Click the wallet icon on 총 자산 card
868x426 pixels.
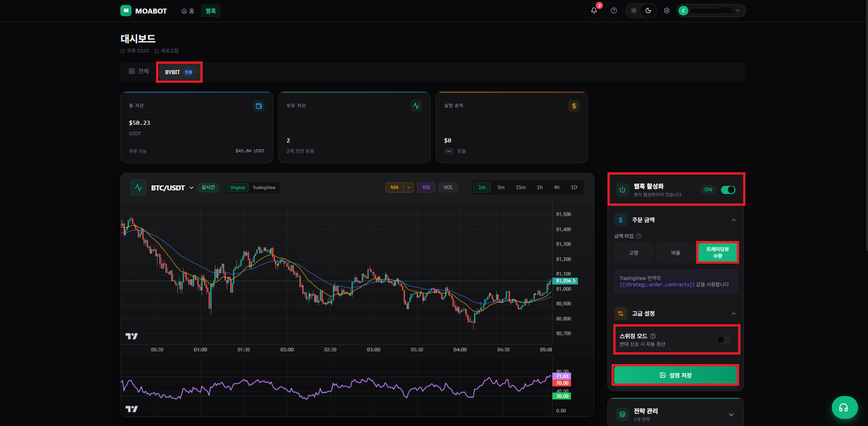(259, 106)
